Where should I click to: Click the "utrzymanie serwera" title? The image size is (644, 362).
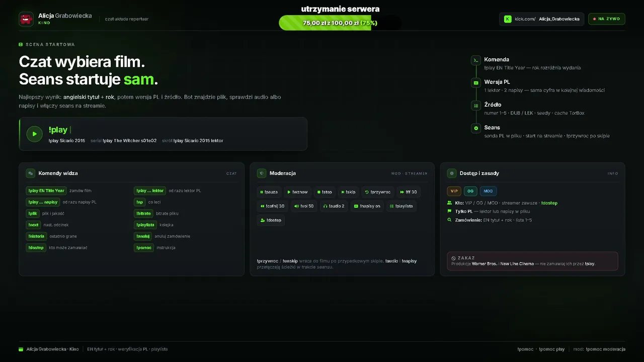(x=341, y=9)
